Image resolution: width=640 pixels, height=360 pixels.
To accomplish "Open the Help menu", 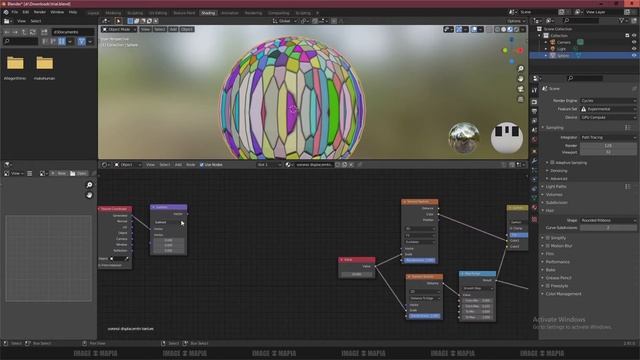I will click(x=73, y=12).
